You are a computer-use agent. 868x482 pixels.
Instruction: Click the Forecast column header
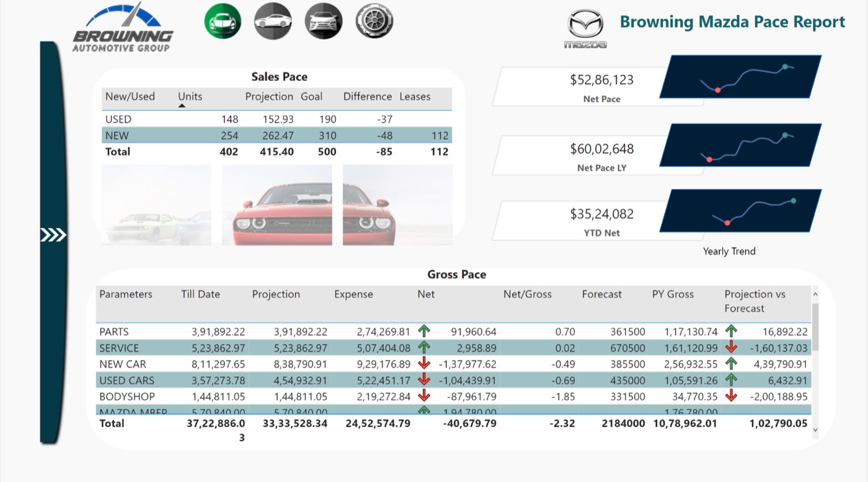click(x=601, y=294)
